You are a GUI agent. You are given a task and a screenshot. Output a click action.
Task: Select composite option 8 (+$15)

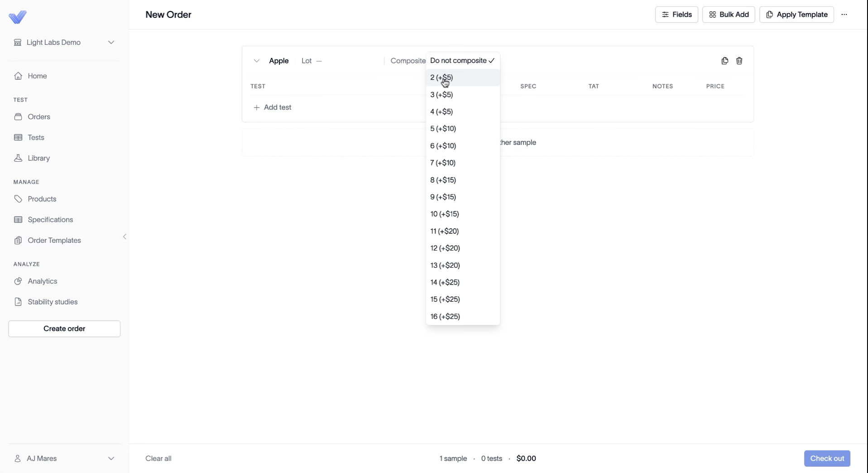point(462,180)
